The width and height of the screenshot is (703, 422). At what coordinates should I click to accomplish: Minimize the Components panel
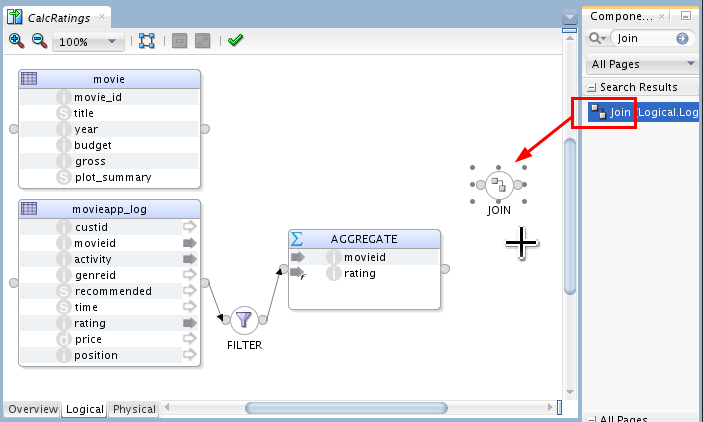point(686,16)
